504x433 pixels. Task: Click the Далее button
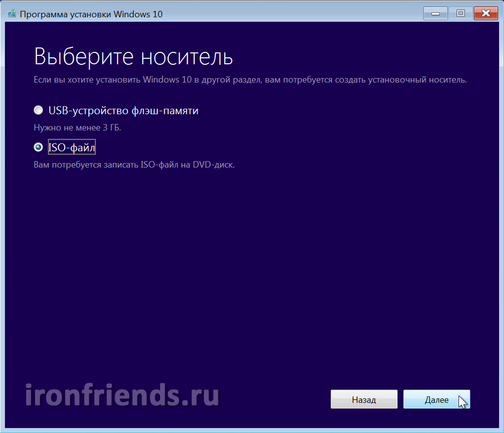(436, 399)
